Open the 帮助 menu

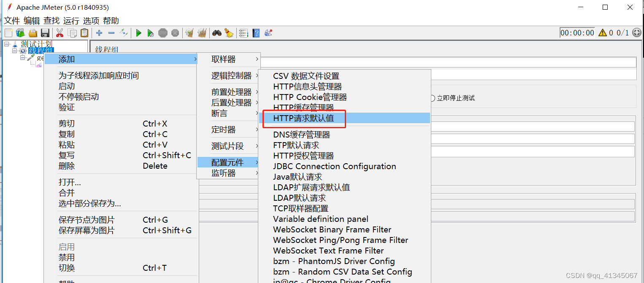[111, 21]
